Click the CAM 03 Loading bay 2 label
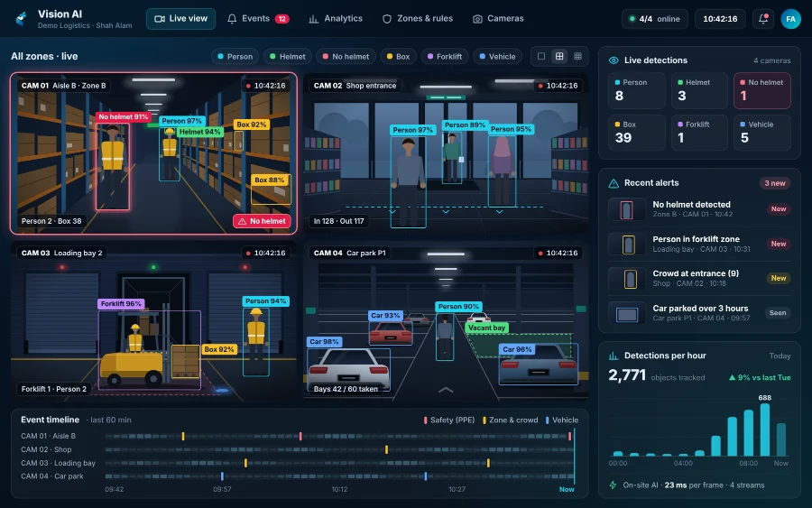812x508 pixels. click(x=61, y=253)
